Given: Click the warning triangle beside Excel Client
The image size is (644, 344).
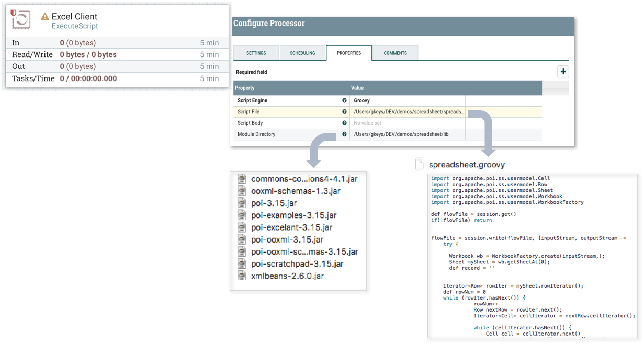Looking at the screenshot, I should click(45, 17).
